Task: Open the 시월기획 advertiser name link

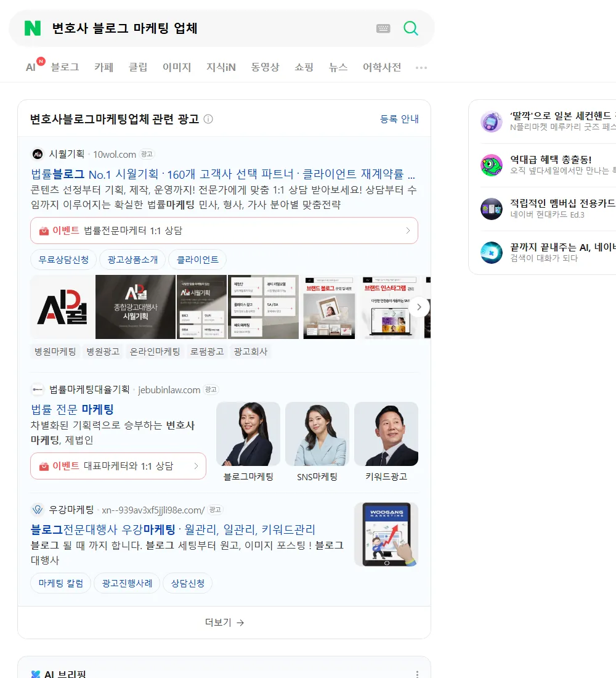Action: 67,154
